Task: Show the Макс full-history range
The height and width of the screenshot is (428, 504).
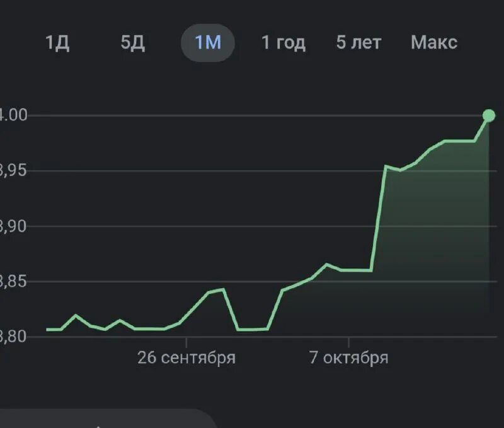Action: 434,42
